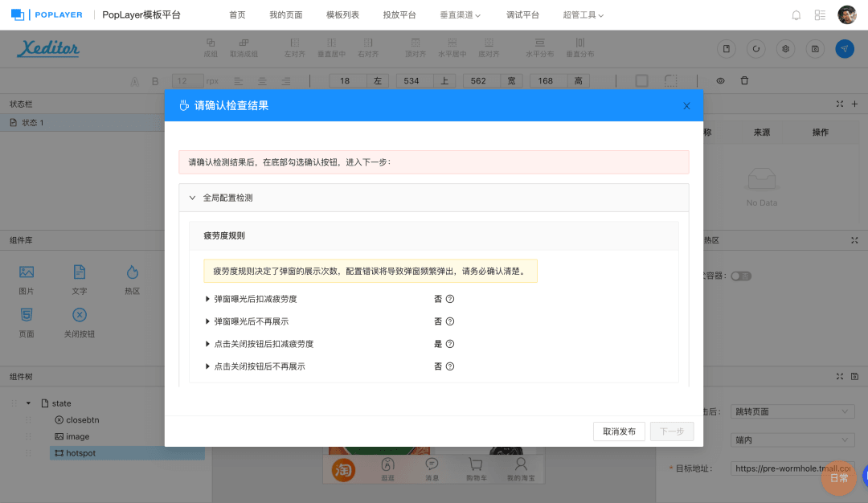Open the 跳转页面 dropdown

pos(792,411)
